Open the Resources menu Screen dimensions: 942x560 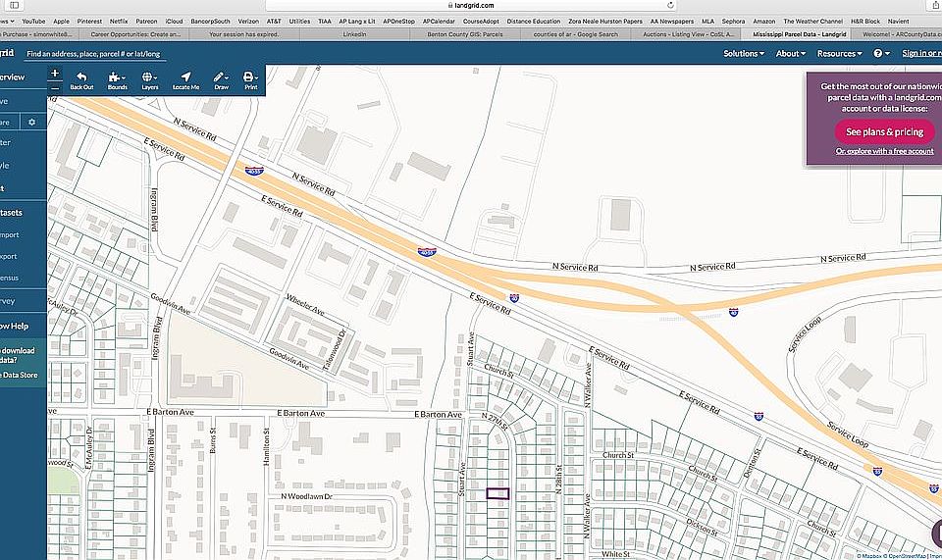839,53
